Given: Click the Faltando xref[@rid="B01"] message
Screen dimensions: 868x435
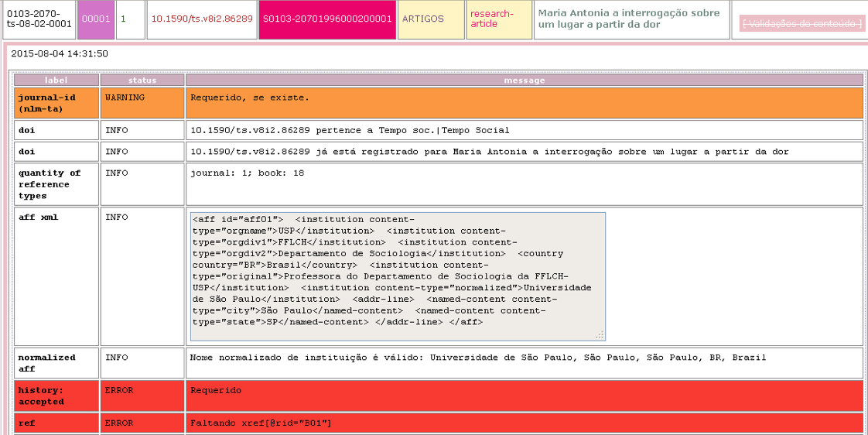Looking at the screenshot, I should (x=525, y=423).
